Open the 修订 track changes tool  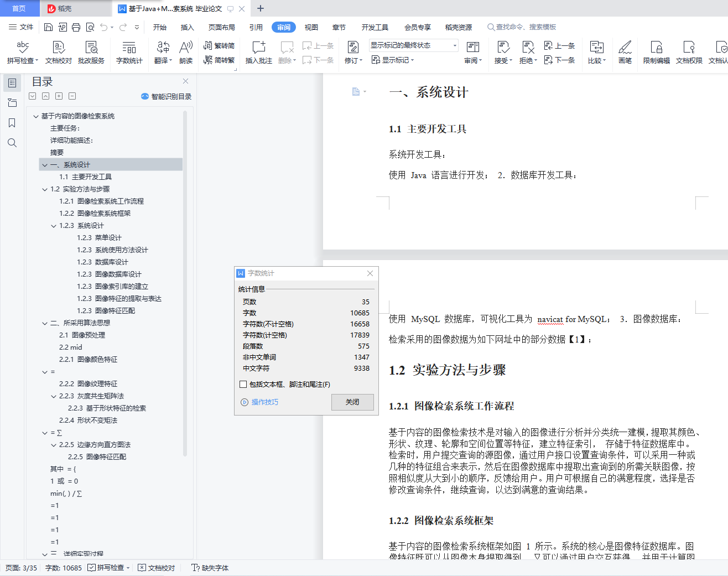click(353, 53)
